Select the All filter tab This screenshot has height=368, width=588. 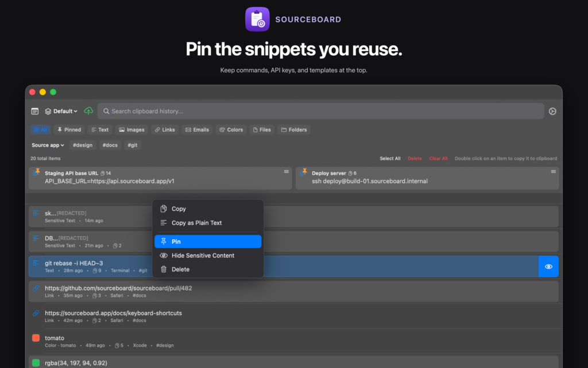(x=41, y=129)
